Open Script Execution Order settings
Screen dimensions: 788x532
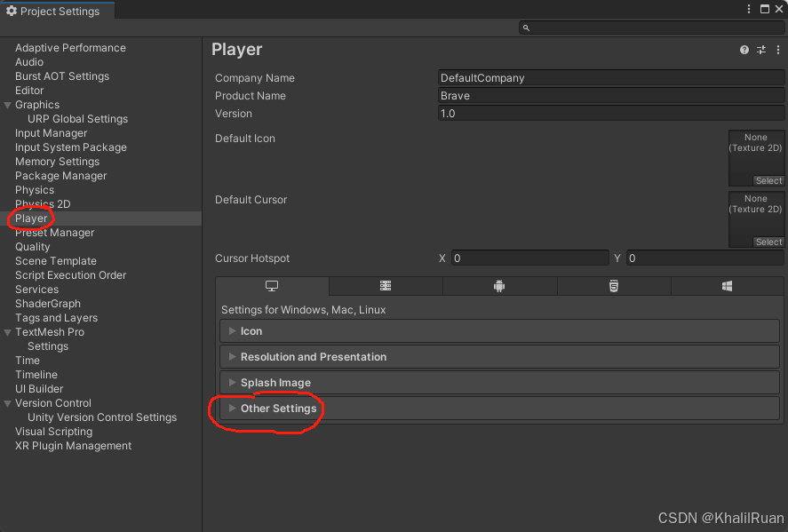point(70,275)
